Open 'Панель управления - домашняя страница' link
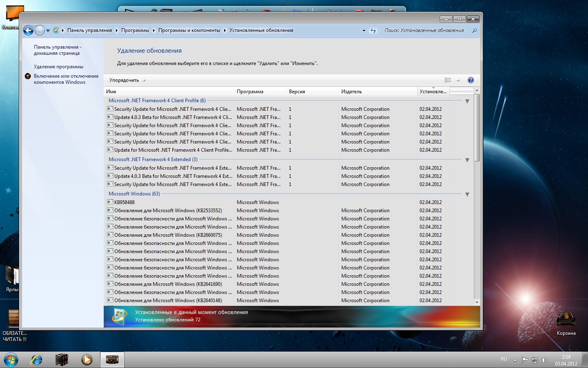 [x=58, y=50]
